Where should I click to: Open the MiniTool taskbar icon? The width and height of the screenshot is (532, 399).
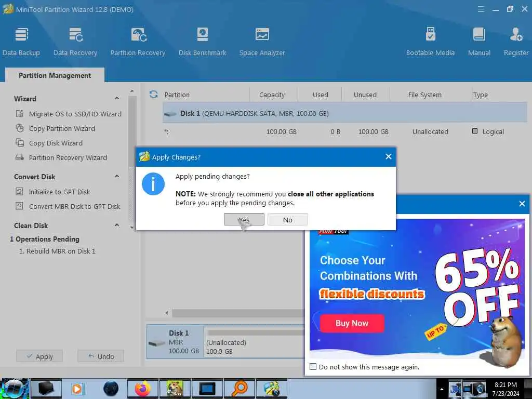tap(271, 389)
